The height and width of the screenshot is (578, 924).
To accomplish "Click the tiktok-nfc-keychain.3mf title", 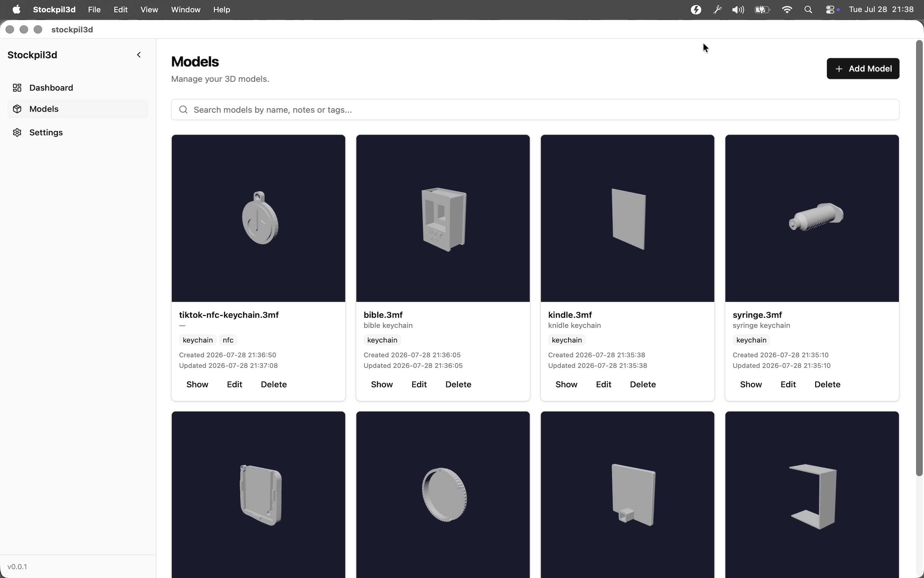I will (x=229, y=315).
